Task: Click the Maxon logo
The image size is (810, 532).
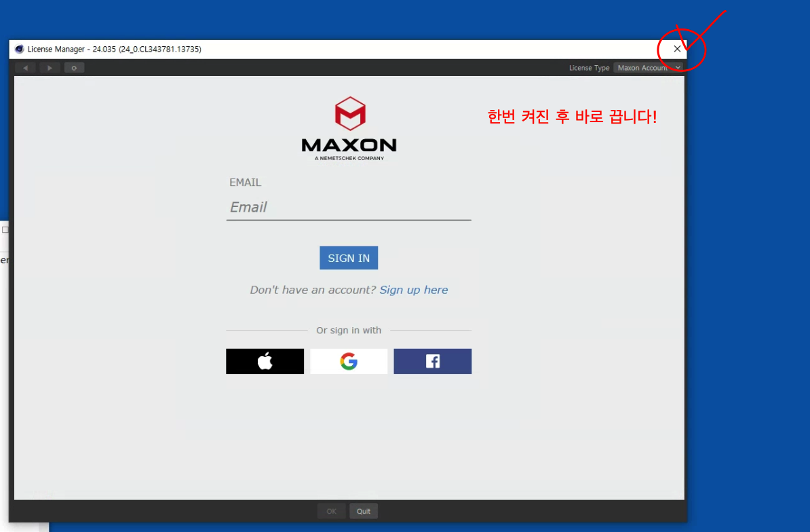Action: [349, 129]
